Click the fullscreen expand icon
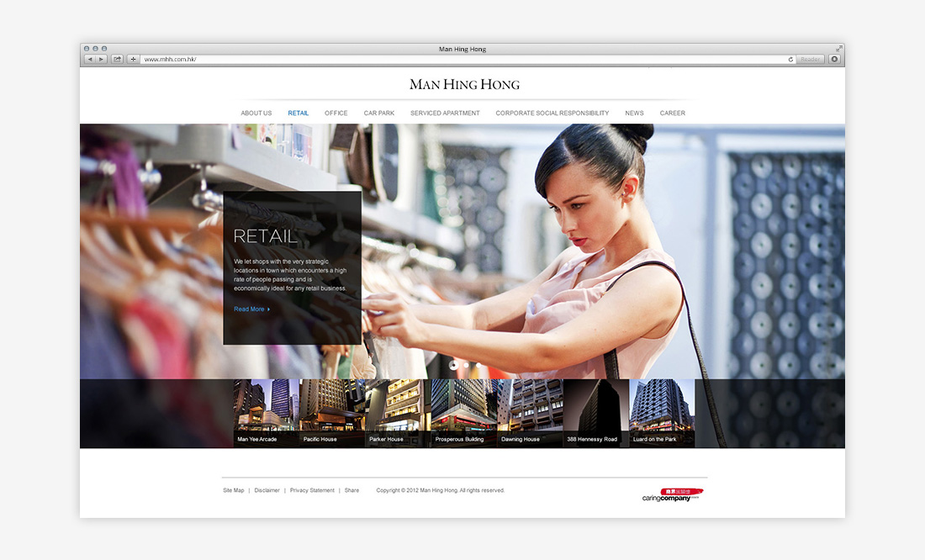925x560 pixels. click(838, 48)
